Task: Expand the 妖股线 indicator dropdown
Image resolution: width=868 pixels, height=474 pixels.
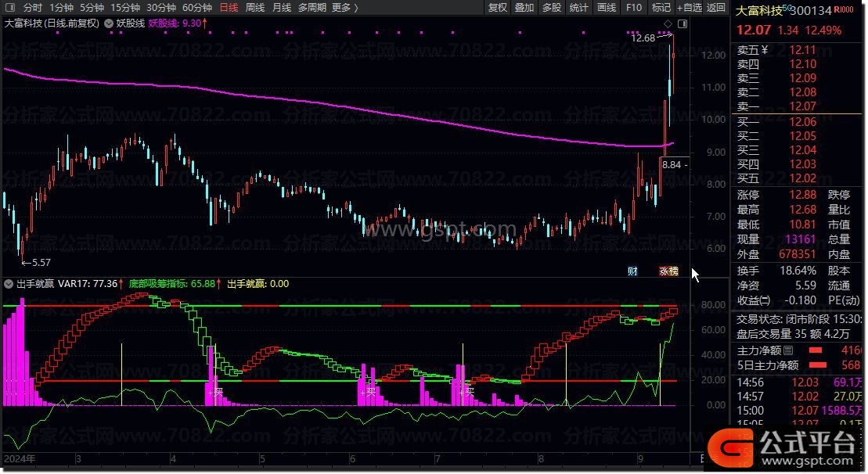Action: [109, 23]
